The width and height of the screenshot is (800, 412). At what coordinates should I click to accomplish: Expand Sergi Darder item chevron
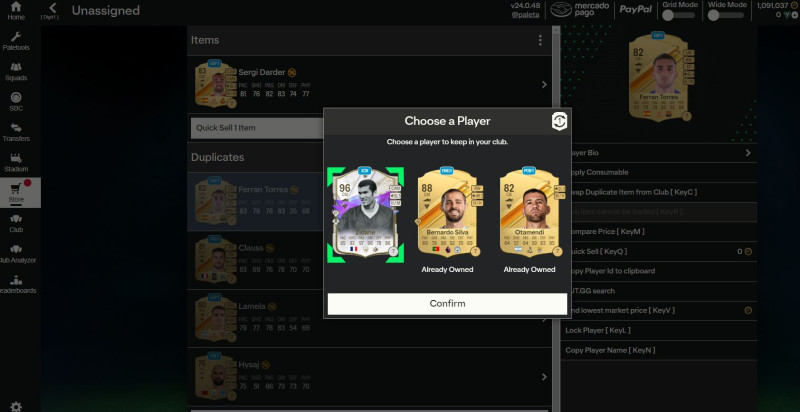(544, 85)
